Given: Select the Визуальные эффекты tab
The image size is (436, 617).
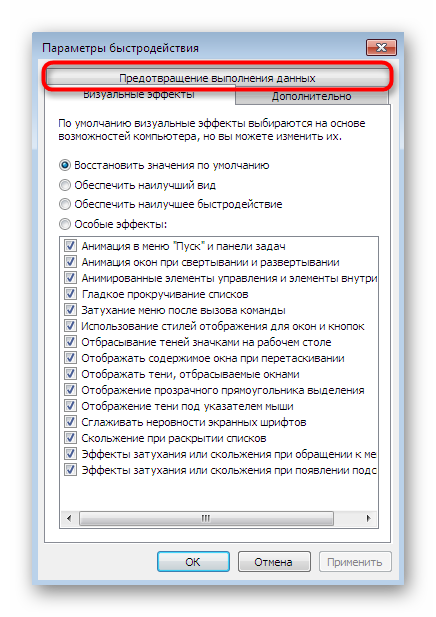Looking at the screenshot, I should click(139, 95).
